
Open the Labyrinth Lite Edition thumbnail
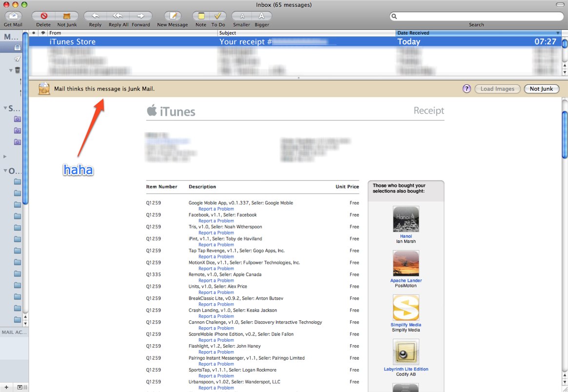(x=406, y=352)
